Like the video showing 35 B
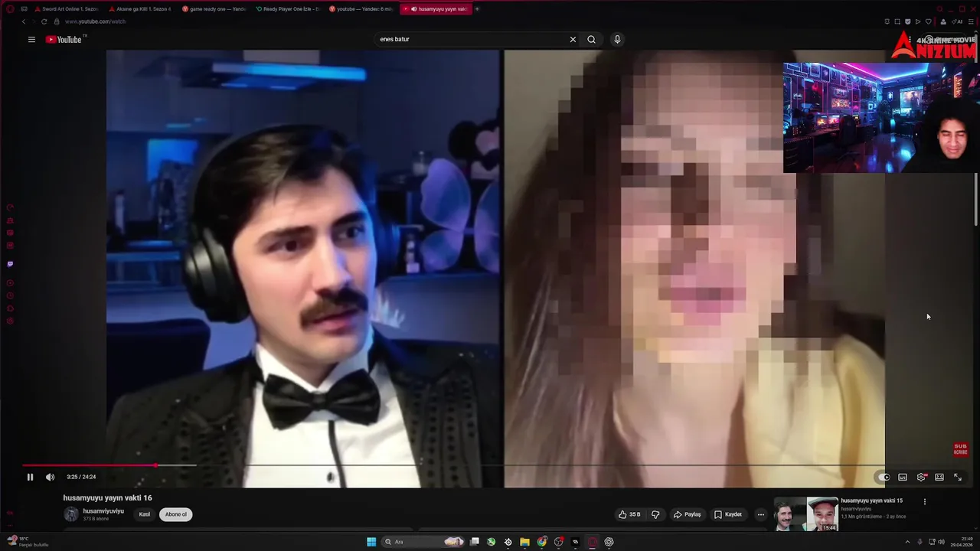Viewport: 980px width, 551px height. point(629,514)
